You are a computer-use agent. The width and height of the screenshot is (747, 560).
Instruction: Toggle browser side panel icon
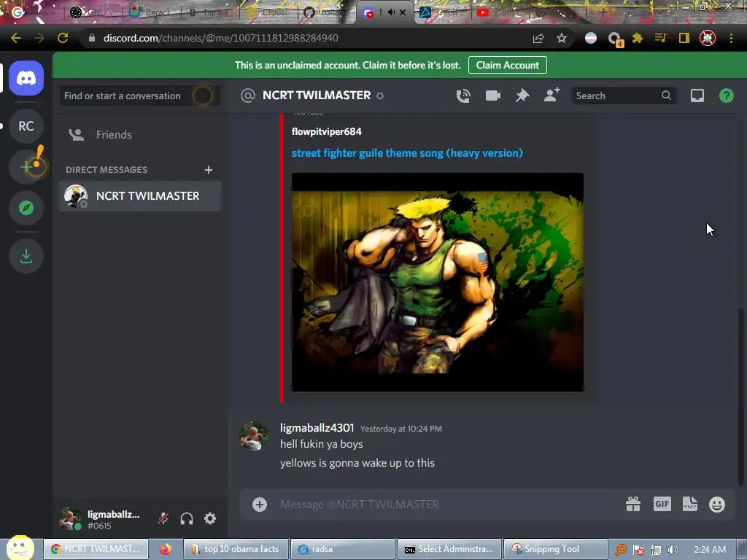click(x=684, y=38)
